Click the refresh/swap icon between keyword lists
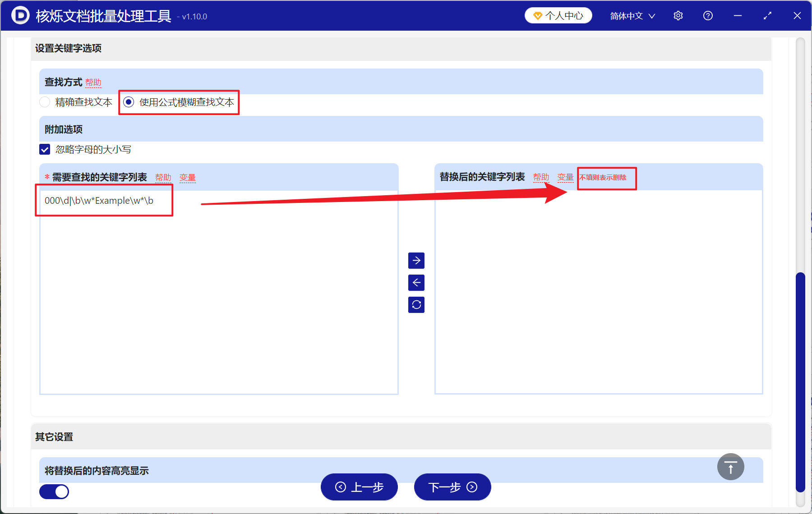 point(416,305)
